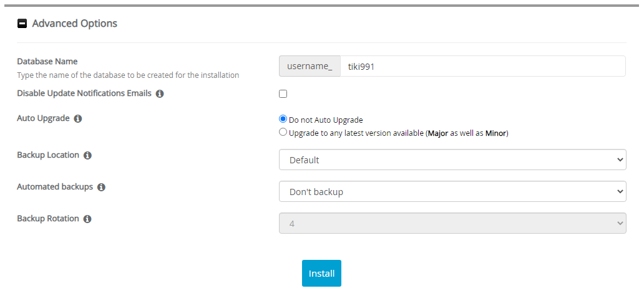Viewport: 644px width, 301px height.
Task: Show the Backup Location info tooltip icon
Action: pos(87,155)
